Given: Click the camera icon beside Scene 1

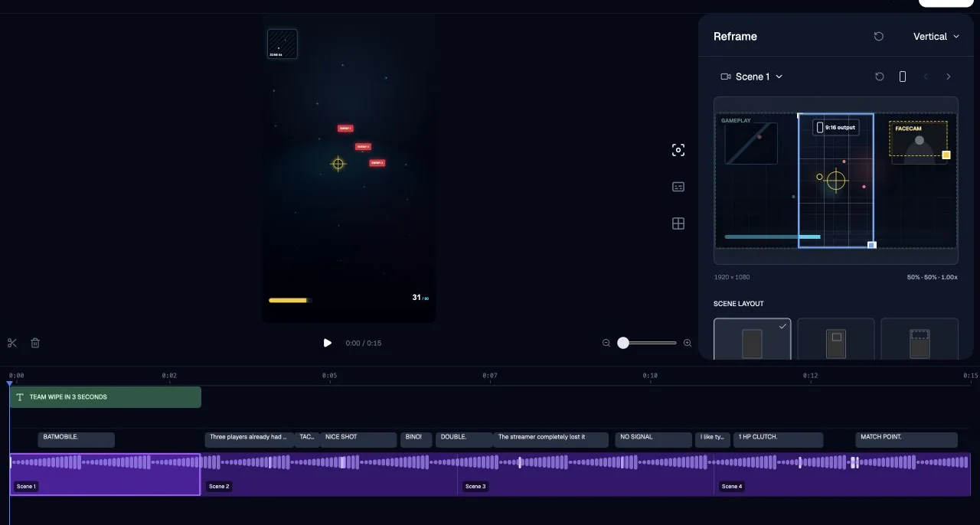Looking at the screenshot, I should 726,77.
